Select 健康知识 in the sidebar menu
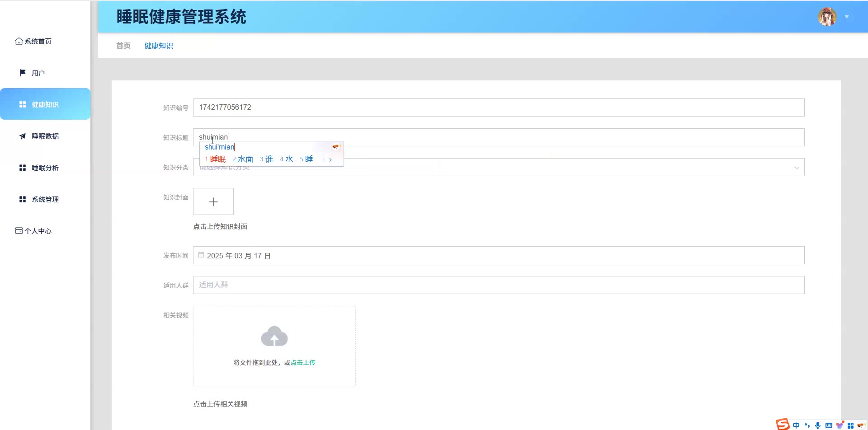Viewport: 868px width, 430px height. pos(45,104)
